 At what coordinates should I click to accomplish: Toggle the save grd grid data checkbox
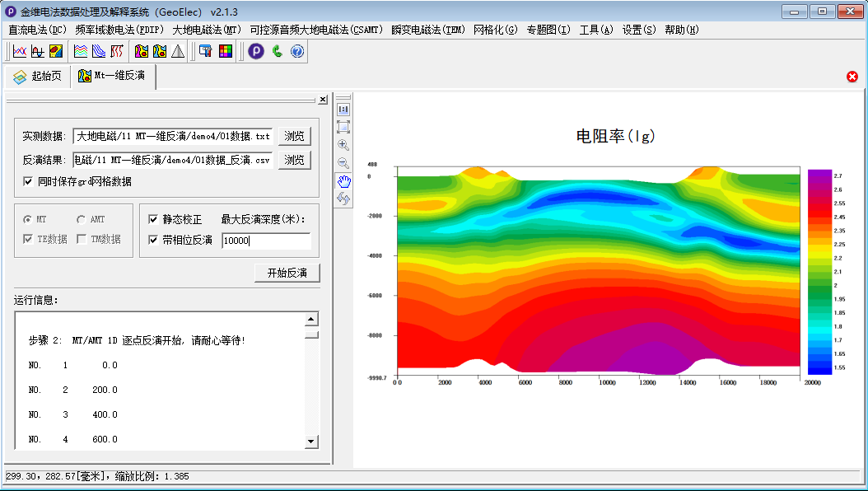28,181
